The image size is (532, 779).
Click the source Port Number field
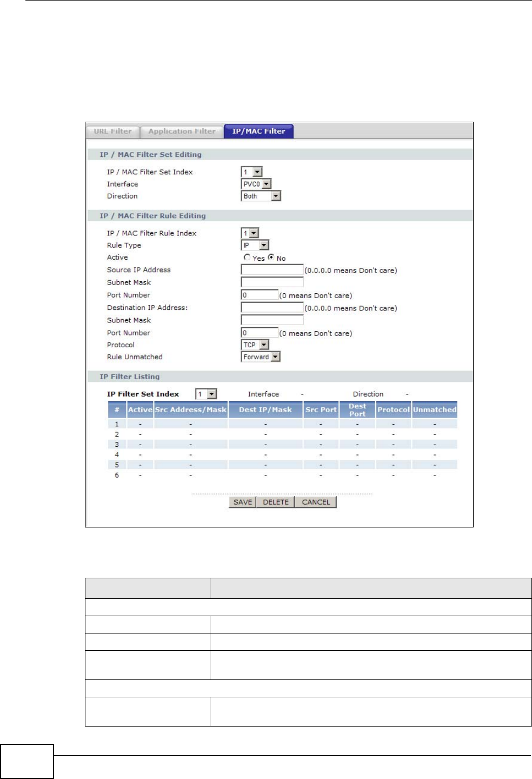[260, 295]
